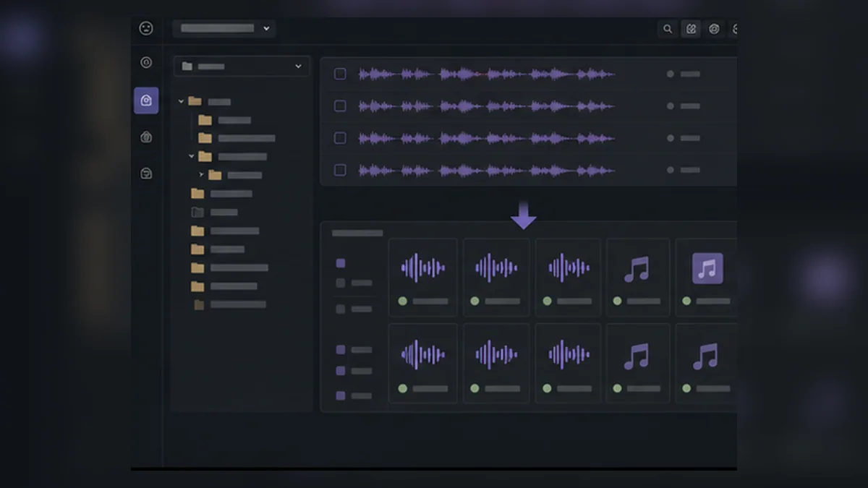Click the status dot of the first waveform row
The image size is (868, 488).
[x=671, y=74]
